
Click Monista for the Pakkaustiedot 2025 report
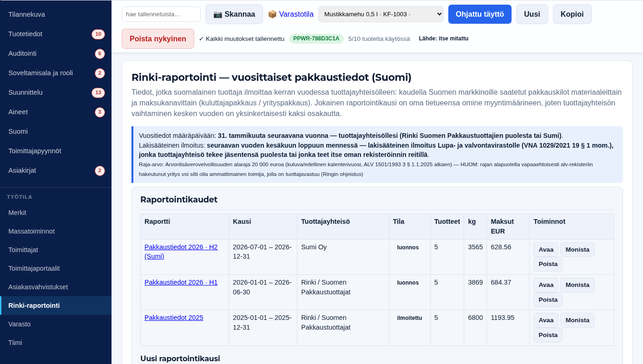(x=577, y=320)
